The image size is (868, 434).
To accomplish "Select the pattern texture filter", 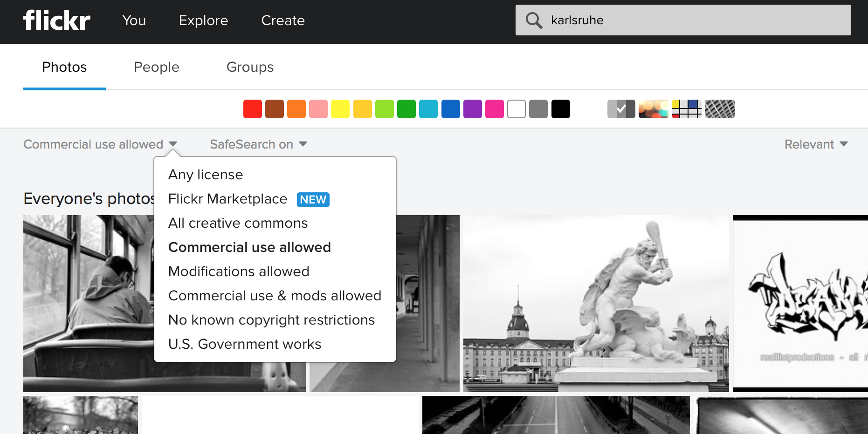I will tap(719, 109).
